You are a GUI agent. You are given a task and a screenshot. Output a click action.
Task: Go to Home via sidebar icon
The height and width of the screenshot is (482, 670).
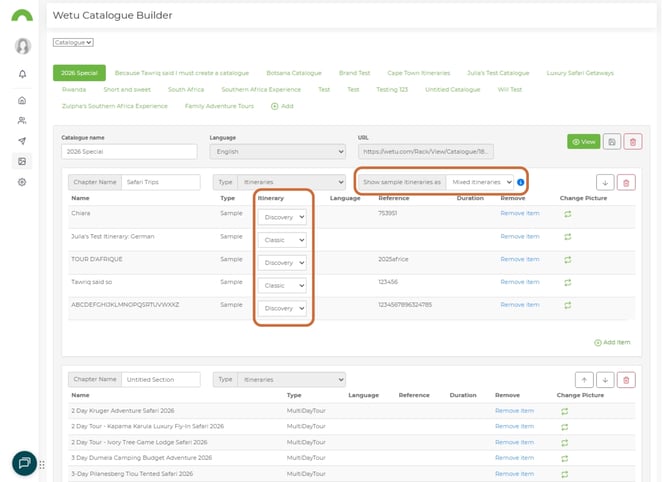click(22, 100)
